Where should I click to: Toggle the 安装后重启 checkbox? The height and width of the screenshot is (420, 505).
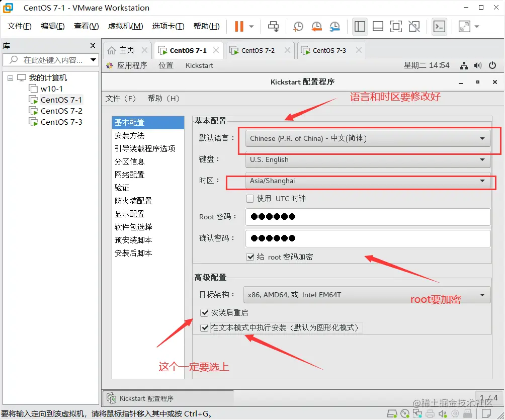[204, 313]
